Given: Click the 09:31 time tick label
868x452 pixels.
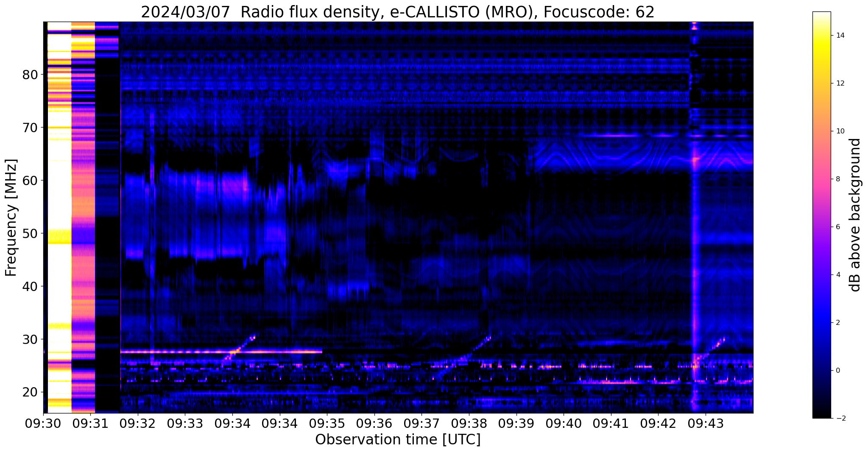Looking at the screenshot, I should pyautogui.click(x=91, y=423).
